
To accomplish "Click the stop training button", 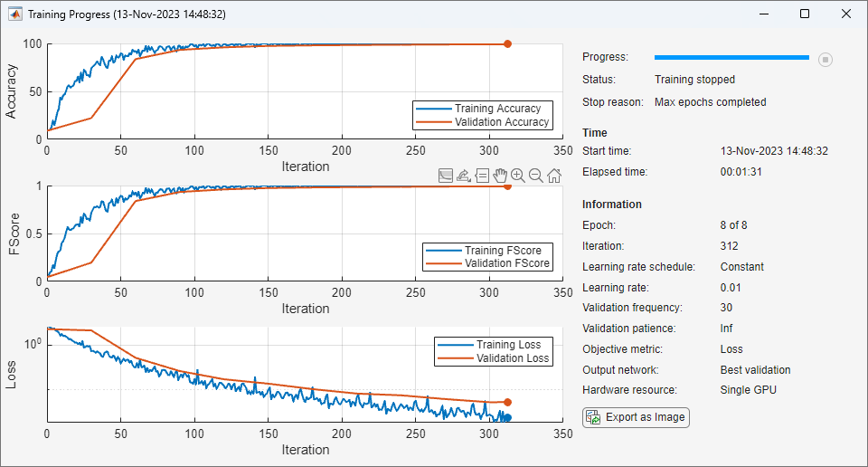I will point(825,59).
